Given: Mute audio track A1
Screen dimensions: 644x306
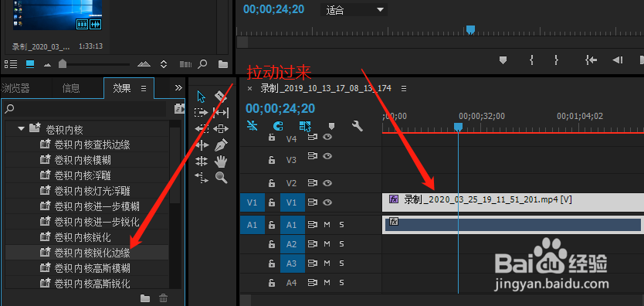Looking at the screenshot, I should click(327, 224).
